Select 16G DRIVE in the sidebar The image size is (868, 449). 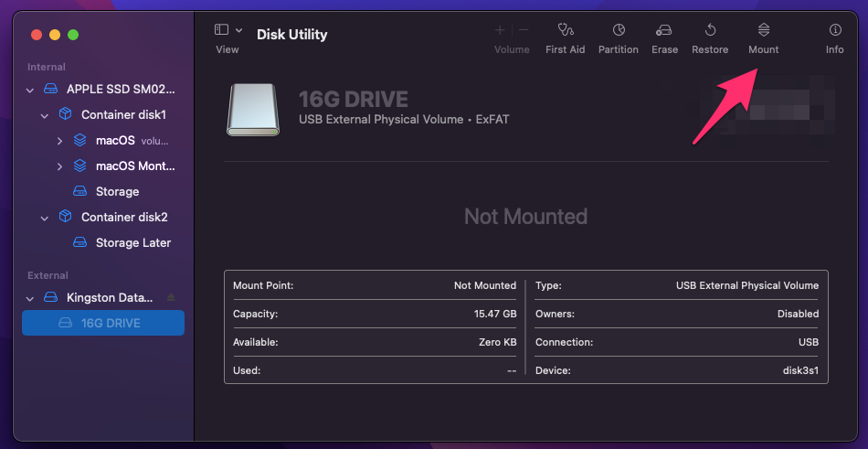click(103, 323)
